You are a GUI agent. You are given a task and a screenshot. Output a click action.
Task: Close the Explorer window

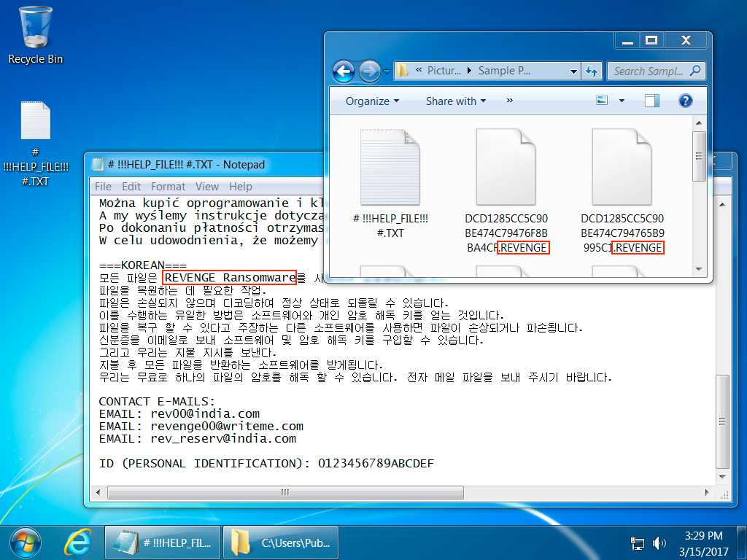(x=686, y=41)
